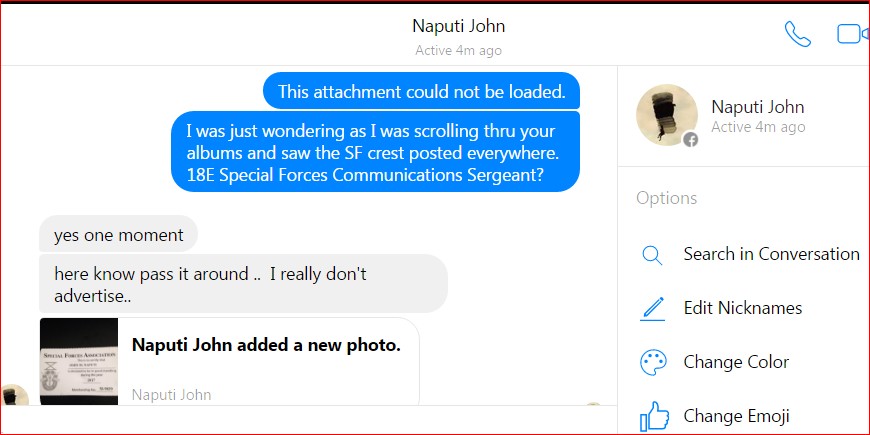This screenshot has height=435, width=870.
Task: Click the 'yes one moment' message bubble
Action: [118, 236]
